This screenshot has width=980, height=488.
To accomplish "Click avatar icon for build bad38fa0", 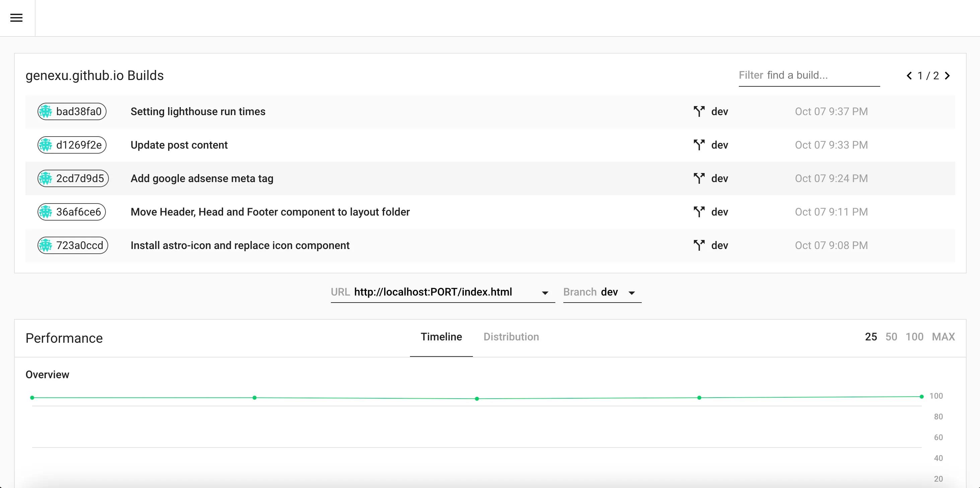I will click(46, 112).
